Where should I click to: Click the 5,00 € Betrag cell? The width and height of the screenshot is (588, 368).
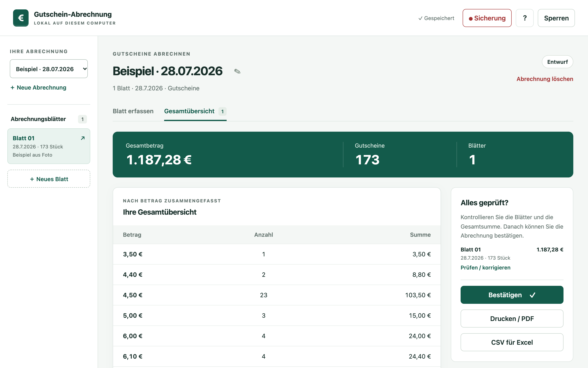pyautogui.click(x=133, y=315)
